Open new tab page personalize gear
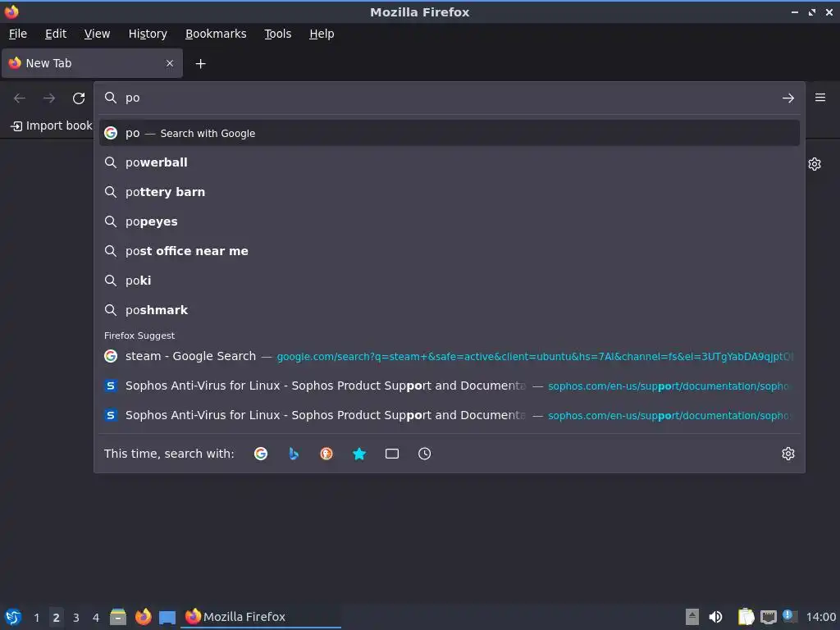This screenshot has width=840, height=630. coord(815,164)
